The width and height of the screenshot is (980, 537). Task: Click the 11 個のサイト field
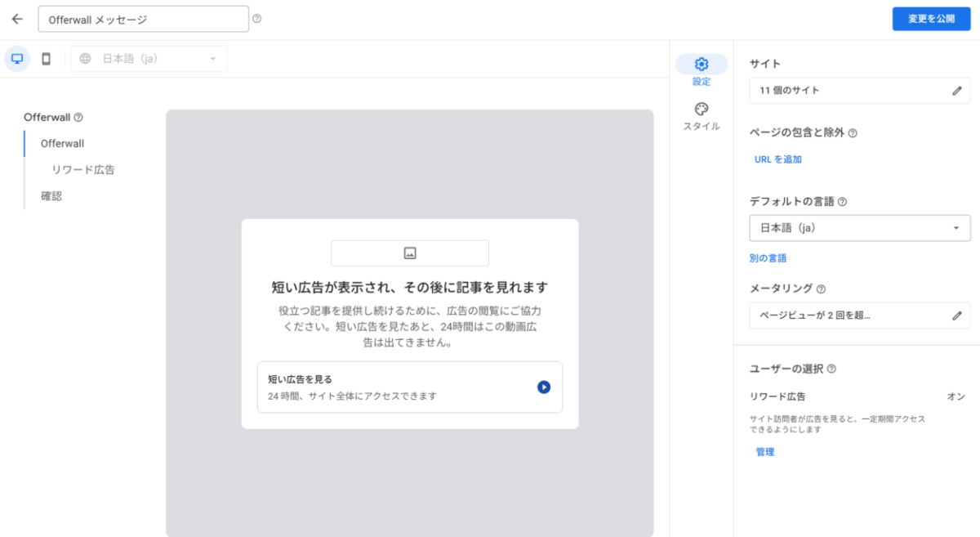[x=860, y=91]
